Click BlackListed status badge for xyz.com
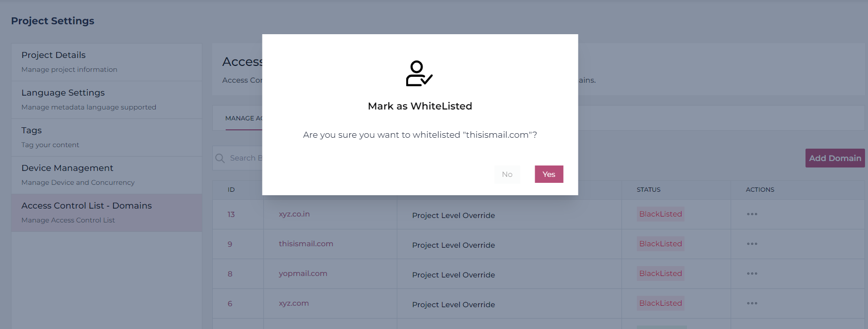Image resolution: width=868 pixels, height=329 pixels. (x=660, y=303)
